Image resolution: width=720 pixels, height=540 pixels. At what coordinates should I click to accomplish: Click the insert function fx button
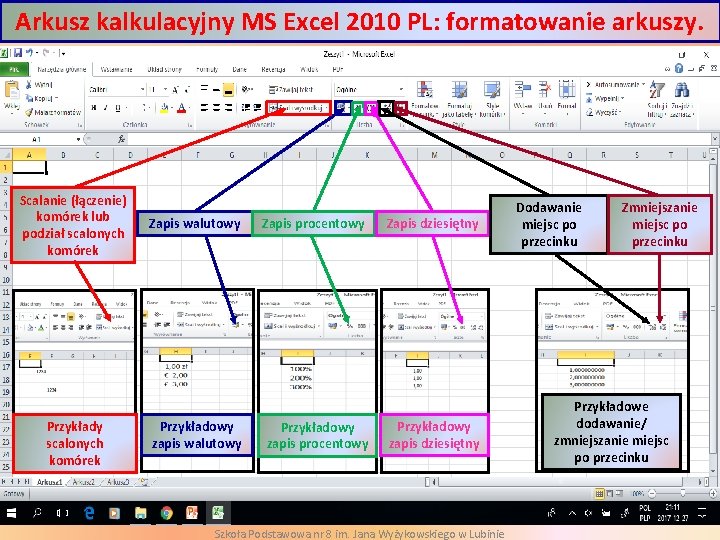click(121, 139)
